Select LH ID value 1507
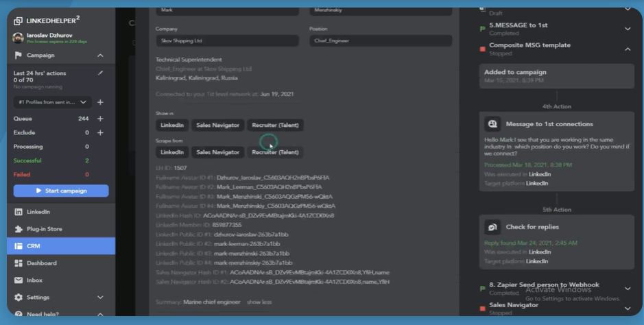 pyautogui.click(x=180, y=168)
